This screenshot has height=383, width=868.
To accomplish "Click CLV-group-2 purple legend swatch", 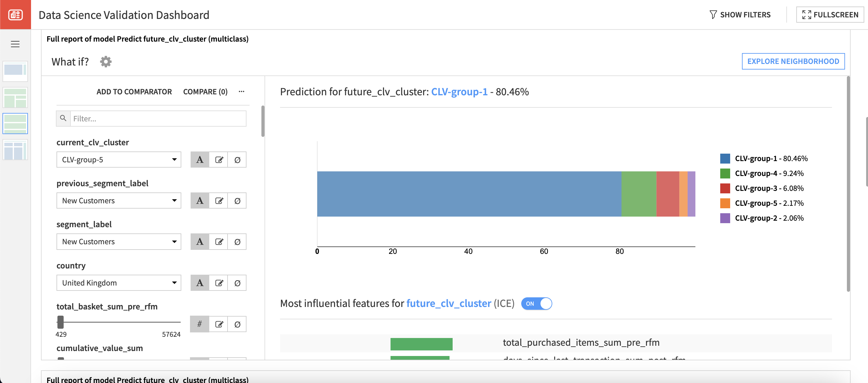I will [725, 218].
